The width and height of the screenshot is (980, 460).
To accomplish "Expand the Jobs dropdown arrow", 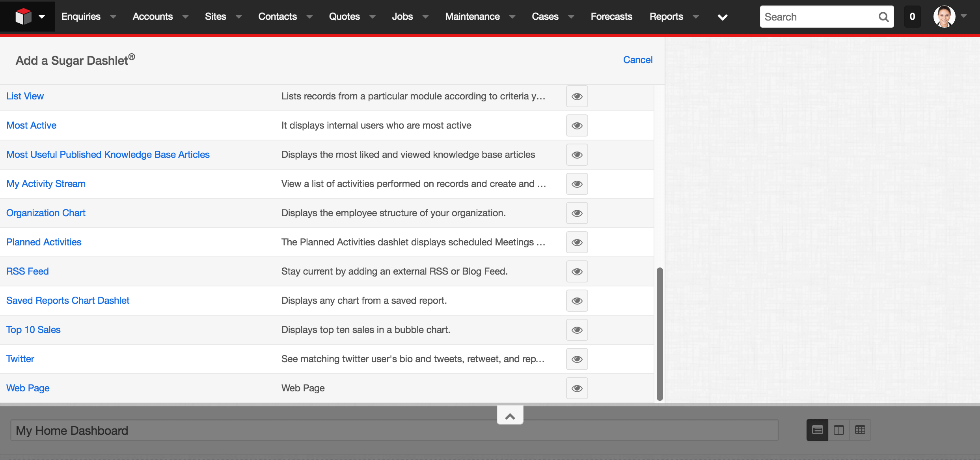I will (x=425, y=17).
